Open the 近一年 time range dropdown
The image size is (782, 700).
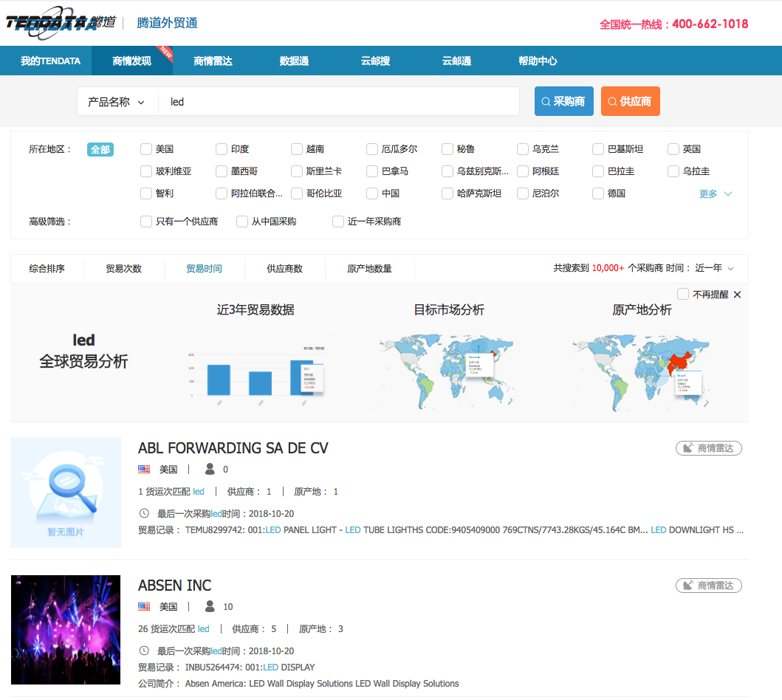[x=714, y=268]
